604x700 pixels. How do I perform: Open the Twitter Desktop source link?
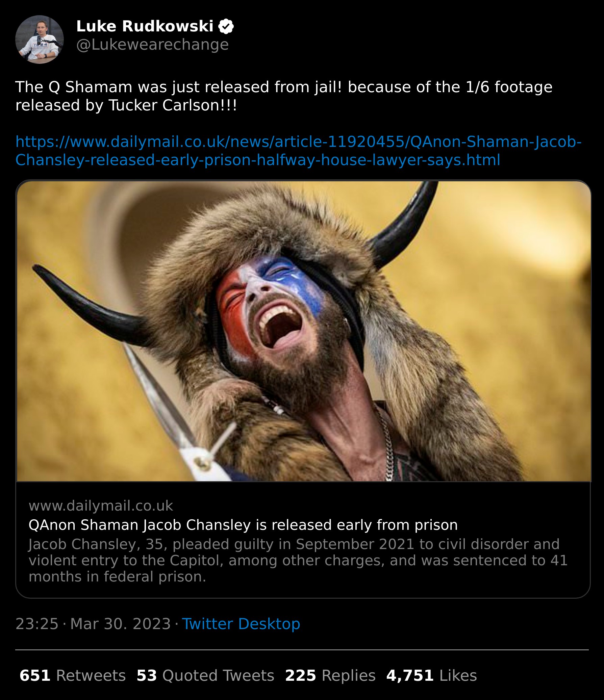[241, 624]
